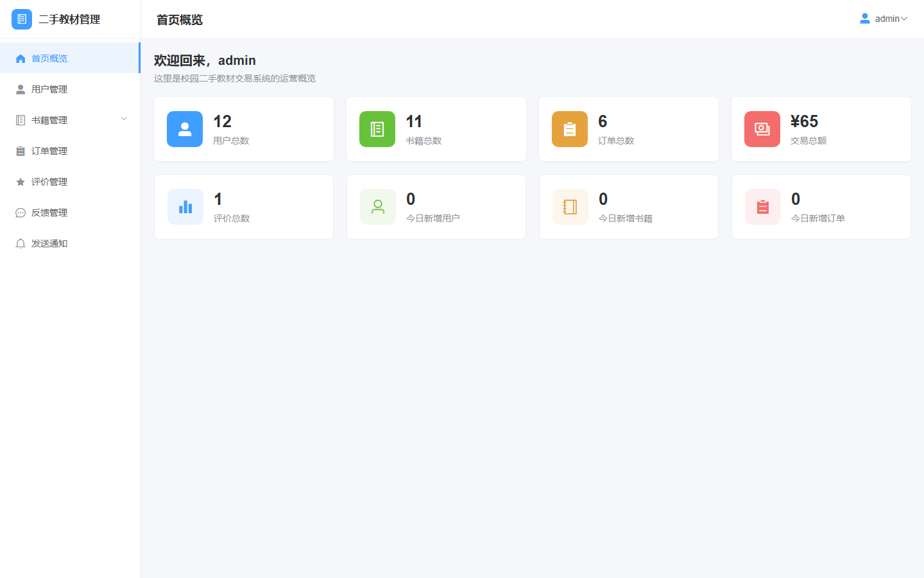Click the bell icon beside 发送通知
This screenshot has width=924, height=578.
pyautogui.click(x=21, y=243)
